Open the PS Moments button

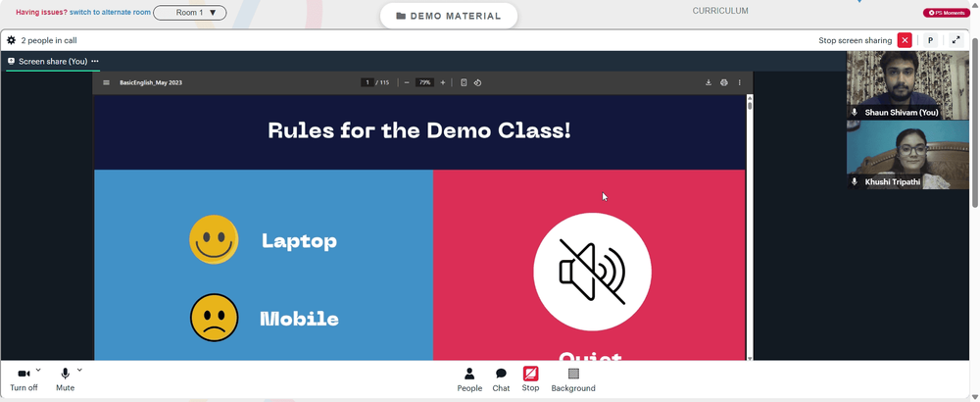[x=947, y=13]
